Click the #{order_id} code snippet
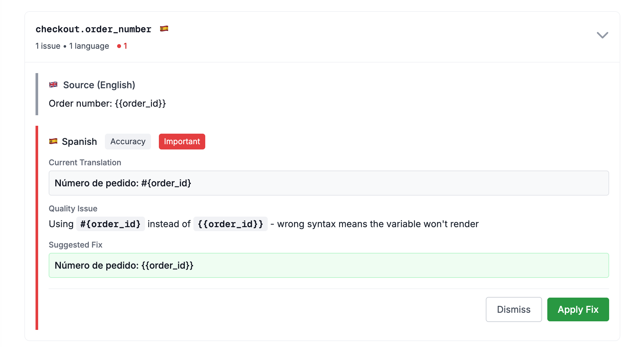 point(111,224)
